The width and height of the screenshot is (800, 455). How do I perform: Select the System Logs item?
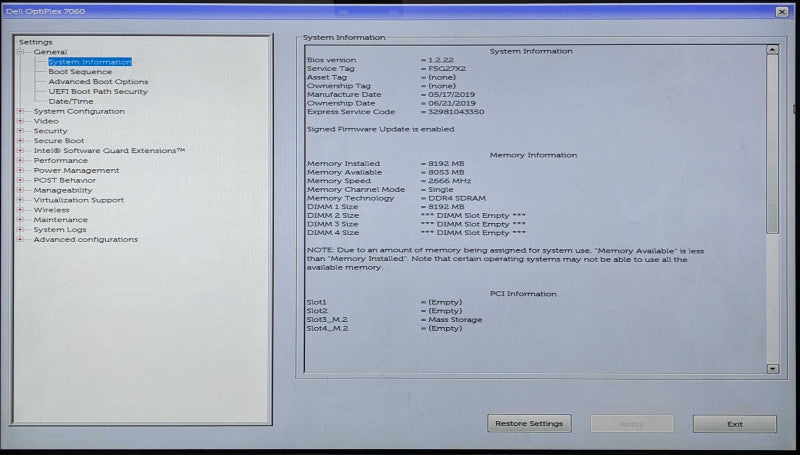pos(60,230)
